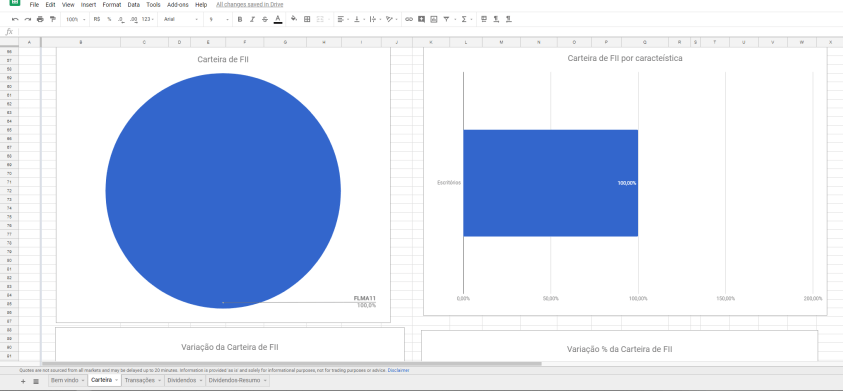The image size is (843, 391).
Task: Set right-to-left text direction
Action: pyautogui.click(x=509, y=19)
